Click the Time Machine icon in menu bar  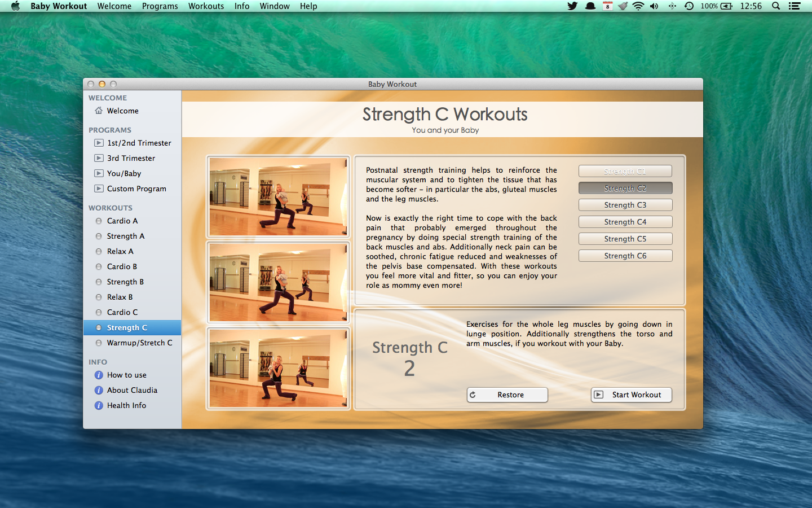(x=689, y=6)
